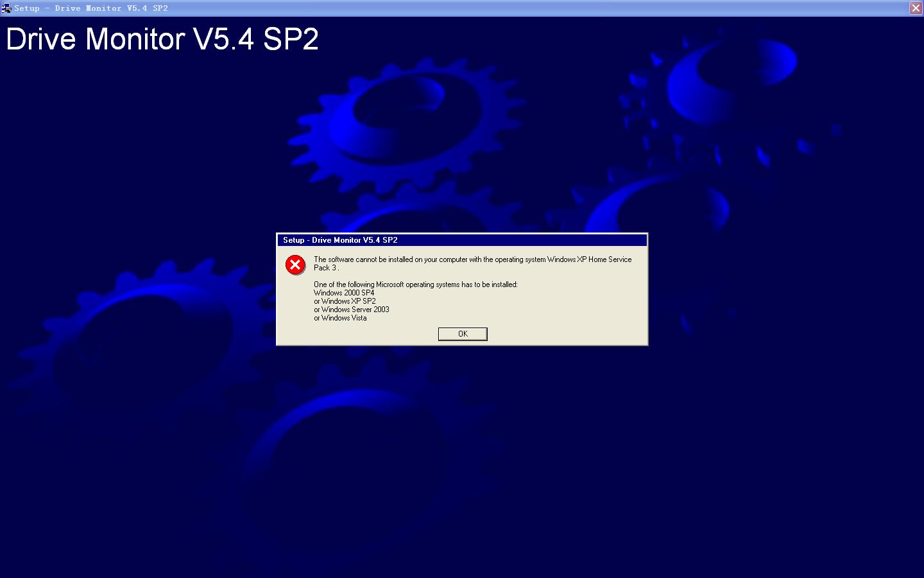Click the large Drive Monitor V5.4 SP2 heading
Screen dimensions: 924x578
pos(162,39)
